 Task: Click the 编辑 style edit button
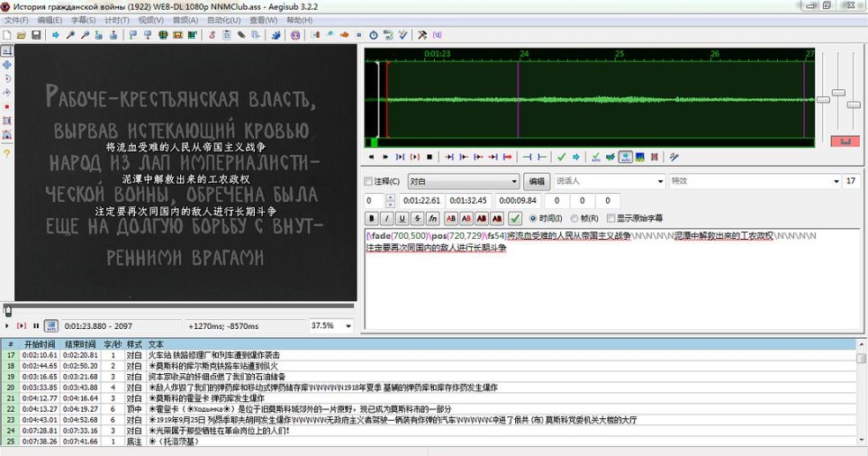pyautogui.click(x=538, y=181)
